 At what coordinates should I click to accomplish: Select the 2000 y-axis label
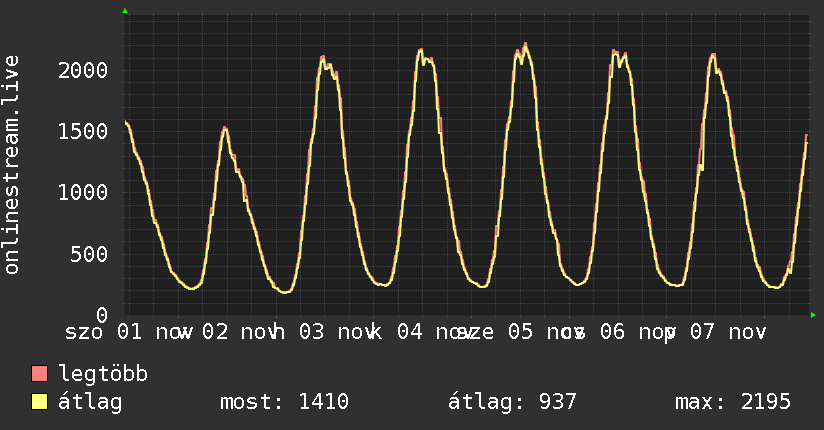point(82,70)
